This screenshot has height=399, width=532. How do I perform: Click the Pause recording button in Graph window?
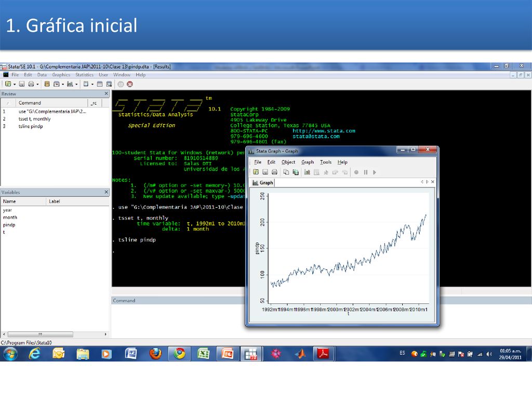pos(365,172)
